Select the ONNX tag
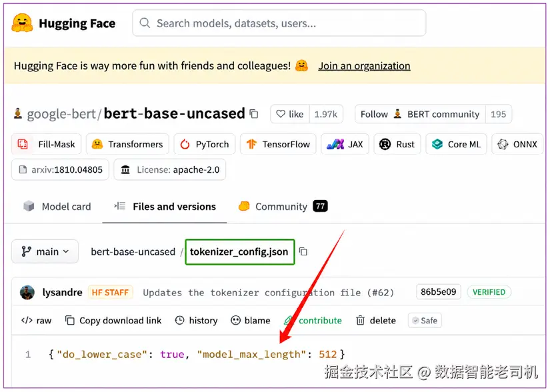 point(517,144)
